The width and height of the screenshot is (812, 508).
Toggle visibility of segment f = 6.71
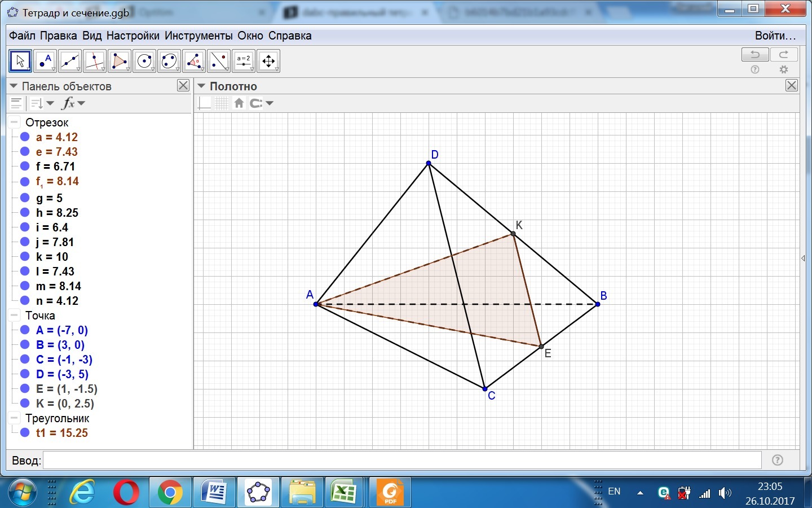(x=25, y=167)
